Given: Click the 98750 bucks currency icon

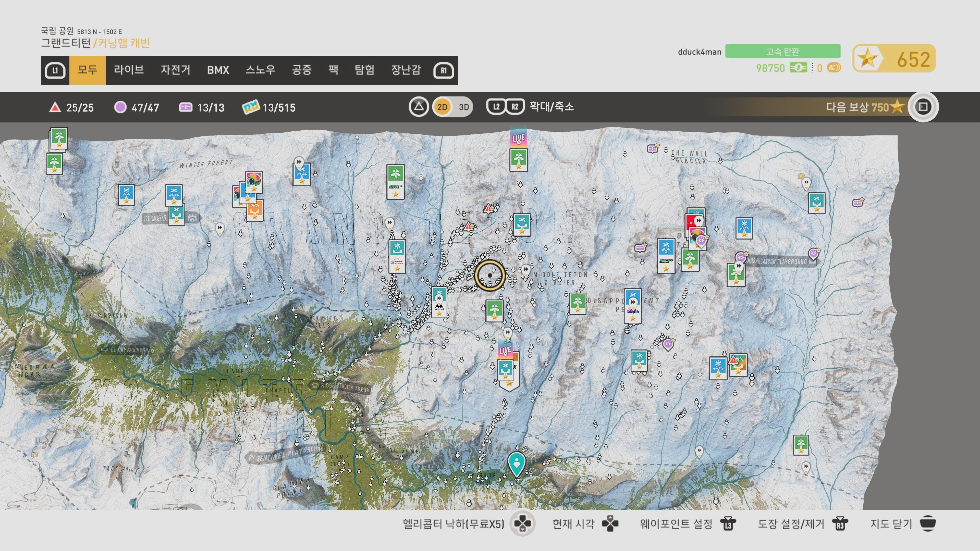Looking at the screenshot, I should (x=798, y=68).
